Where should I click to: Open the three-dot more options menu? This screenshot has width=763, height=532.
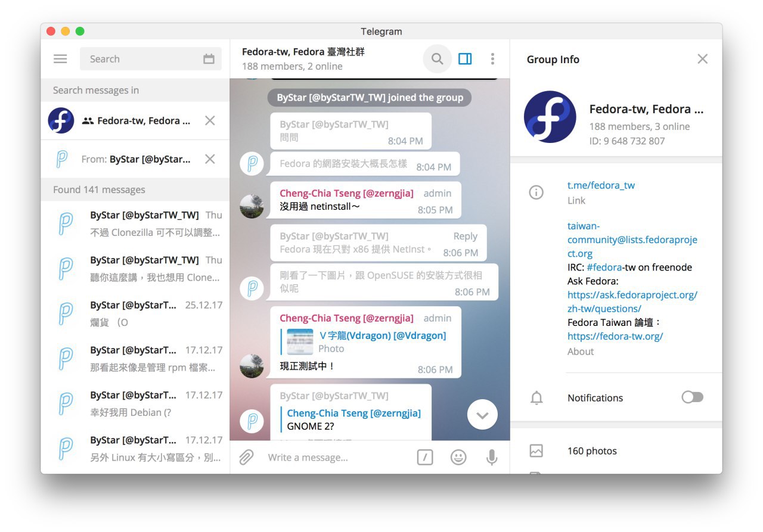[x=492, y=59]
